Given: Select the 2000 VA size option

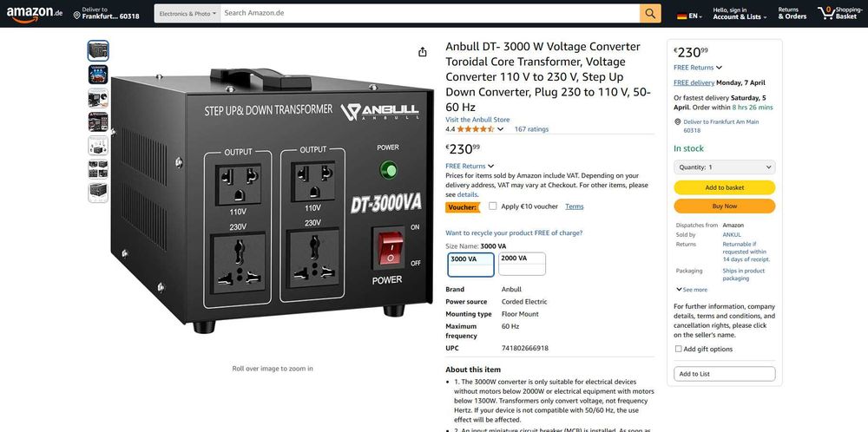Looking at the screenshot, I should 522,264.
